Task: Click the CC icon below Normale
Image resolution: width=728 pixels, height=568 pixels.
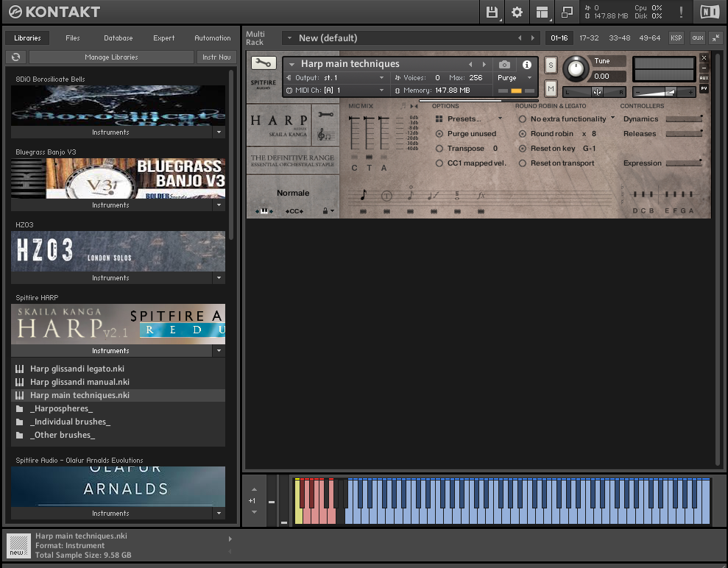Action: [x=294, y=211]
